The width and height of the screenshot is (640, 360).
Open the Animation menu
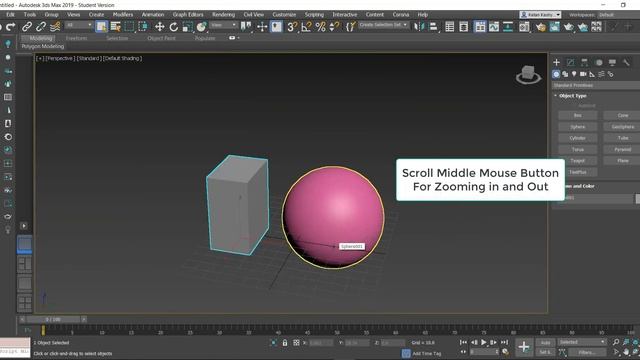pyautogui.click(x=153, y=15)
